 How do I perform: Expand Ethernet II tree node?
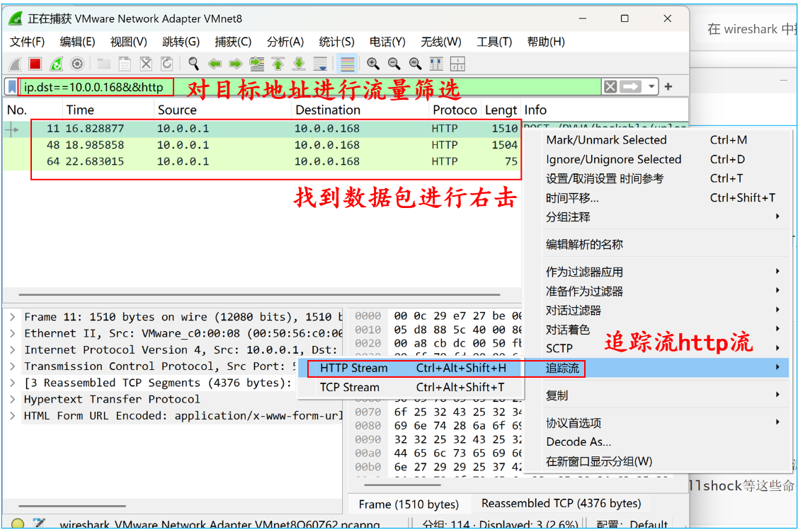pyautogui.click(x=13, y=334)
